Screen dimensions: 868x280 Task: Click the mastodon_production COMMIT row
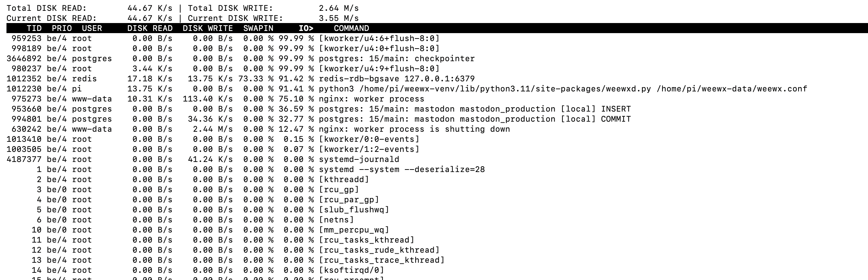pos(437,119)
